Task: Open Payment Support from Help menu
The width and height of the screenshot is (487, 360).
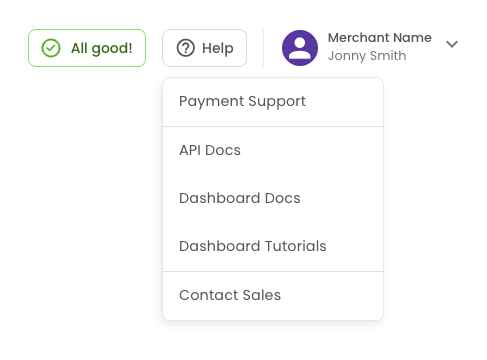Action: pyautogui.click(x=273, y=102)
